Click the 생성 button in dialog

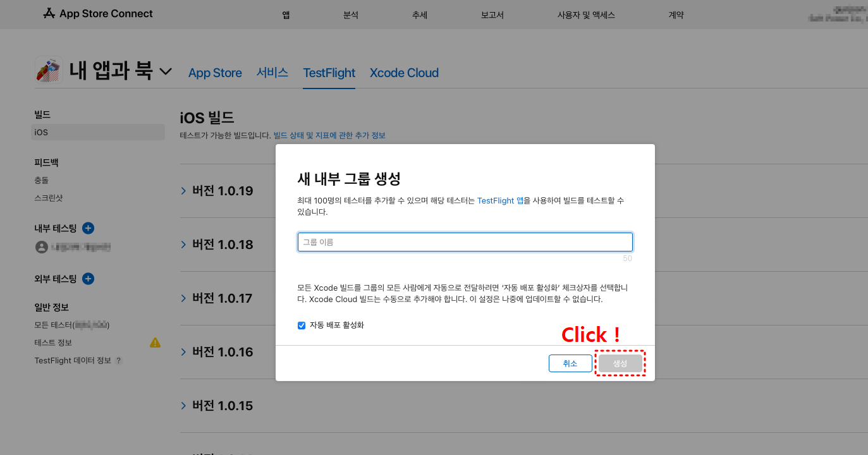pyautogui.click(x=620, y=363)
